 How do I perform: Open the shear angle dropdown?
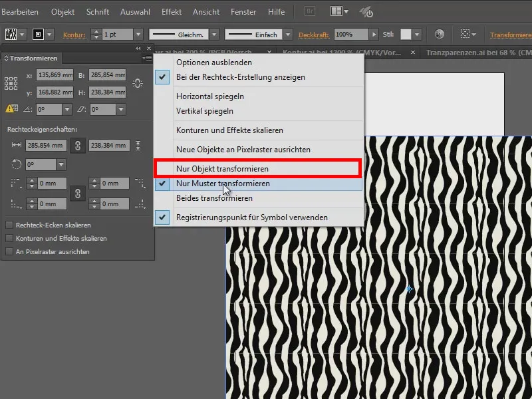point(121,109)
